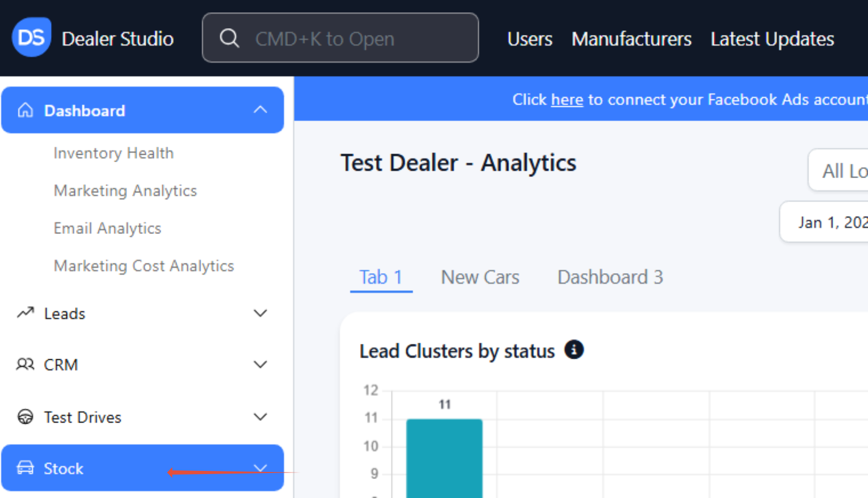The width and height of the screenshot is (868, 498).
Task: Open the Lead Clusters info icon
Action: 574,350
